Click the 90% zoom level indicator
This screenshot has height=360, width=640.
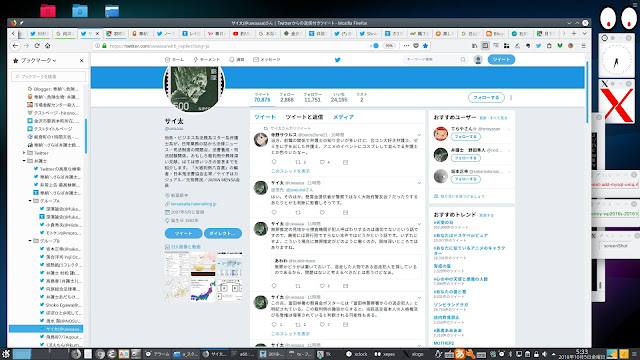389,46
